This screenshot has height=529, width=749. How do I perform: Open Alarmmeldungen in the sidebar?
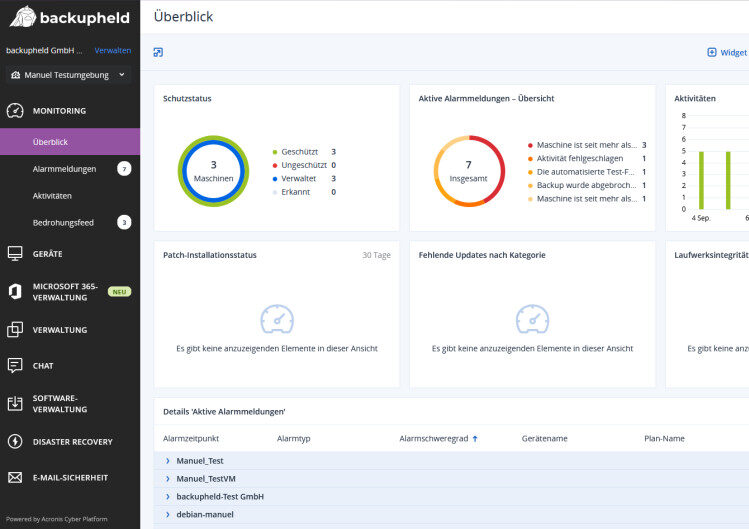coord(64,169)
